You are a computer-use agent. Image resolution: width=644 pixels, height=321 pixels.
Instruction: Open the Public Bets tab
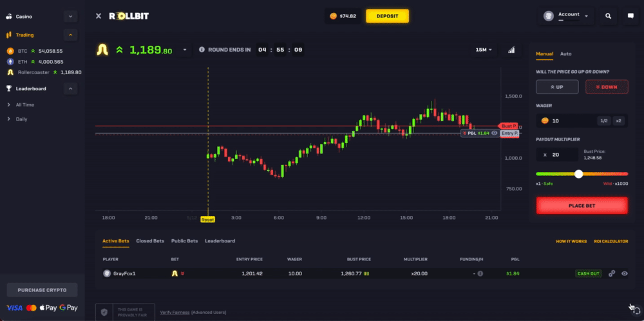click(184, 241)
